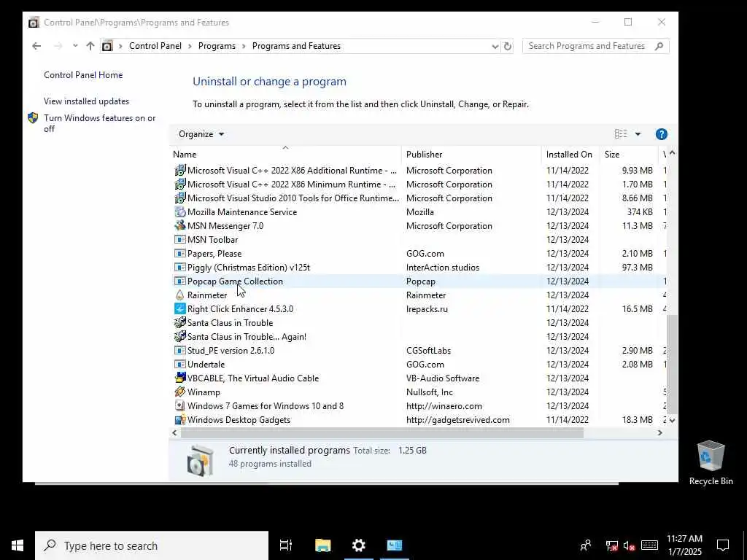Click the Programs and Features breadcrumb

point(296,46)
